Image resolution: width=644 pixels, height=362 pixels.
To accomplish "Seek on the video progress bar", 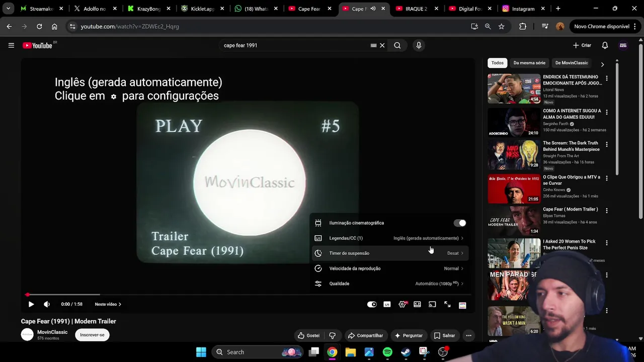I will (249, 295).
